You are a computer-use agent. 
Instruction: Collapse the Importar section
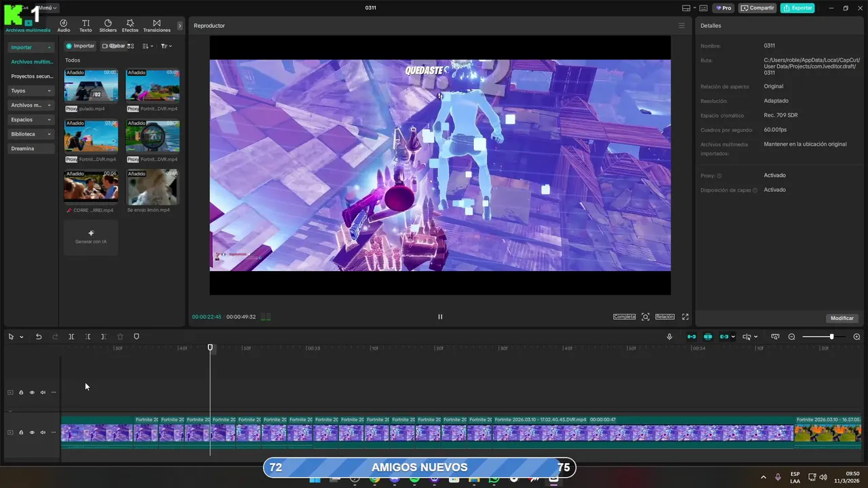tap(31, 47)
